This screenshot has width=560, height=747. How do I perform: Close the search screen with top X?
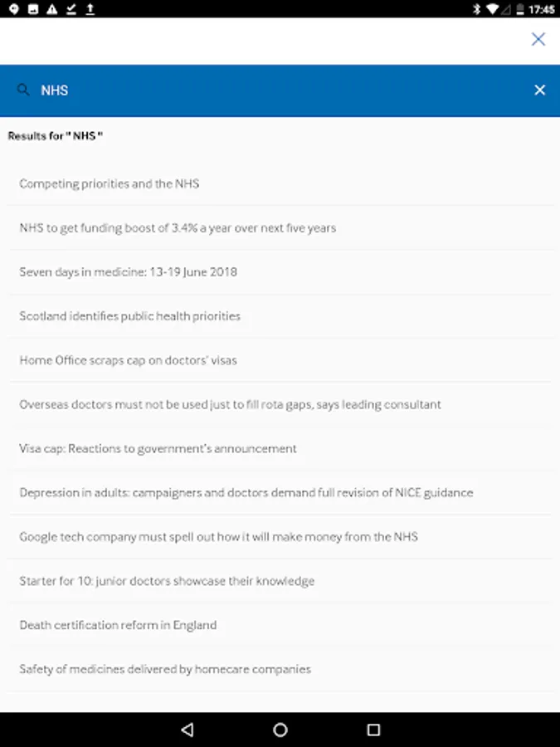point(538,39)
